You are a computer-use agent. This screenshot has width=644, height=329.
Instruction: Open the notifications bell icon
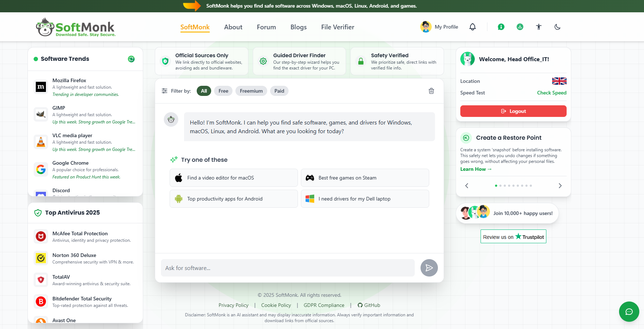tap(473, 27)
